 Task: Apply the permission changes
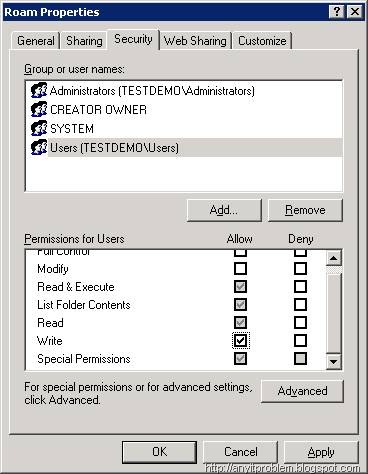321,452
